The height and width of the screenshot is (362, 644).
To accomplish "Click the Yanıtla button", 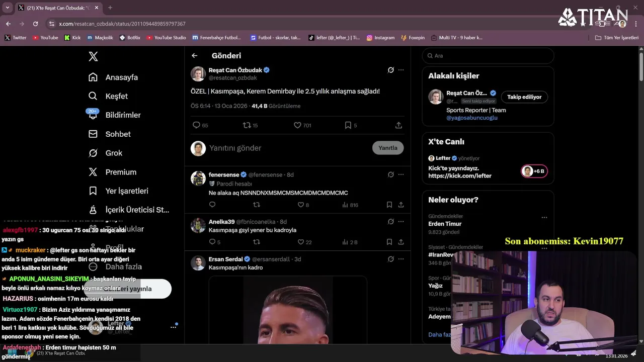I will coord(388,148).
